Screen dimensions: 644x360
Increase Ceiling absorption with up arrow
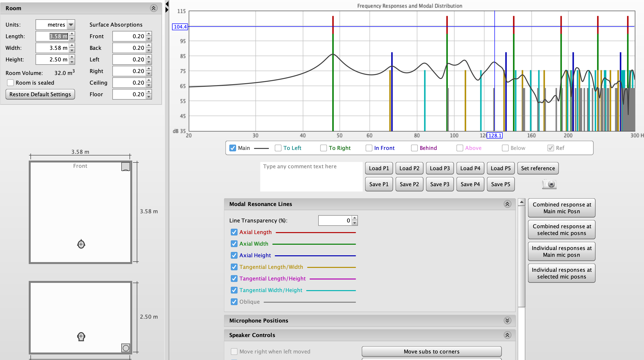(149, 80)
